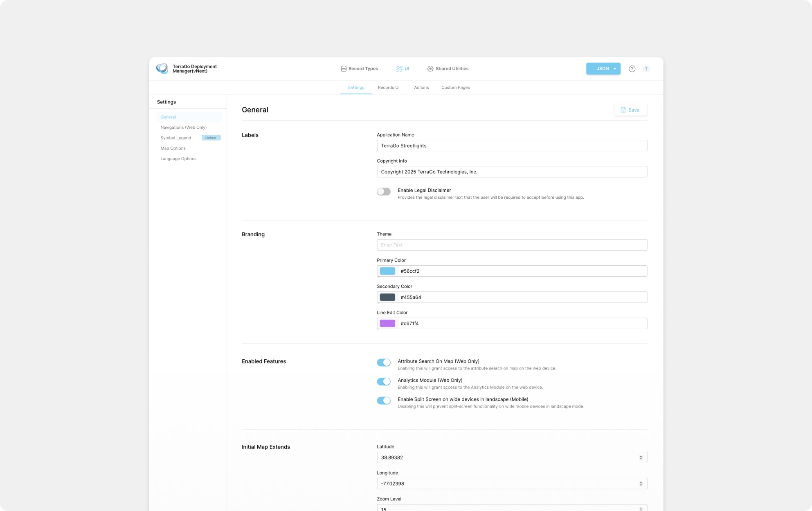
Task: Turn off Analytics Module toggle
Action: click(384, 381)
